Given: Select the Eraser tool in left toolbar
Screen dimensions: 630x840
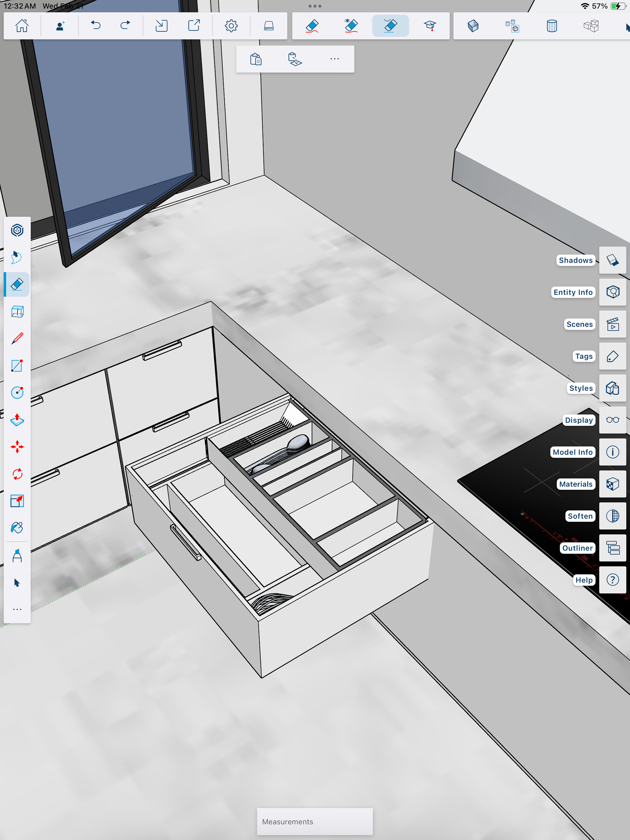Looking at the screenshot, I should pos(17,284).
